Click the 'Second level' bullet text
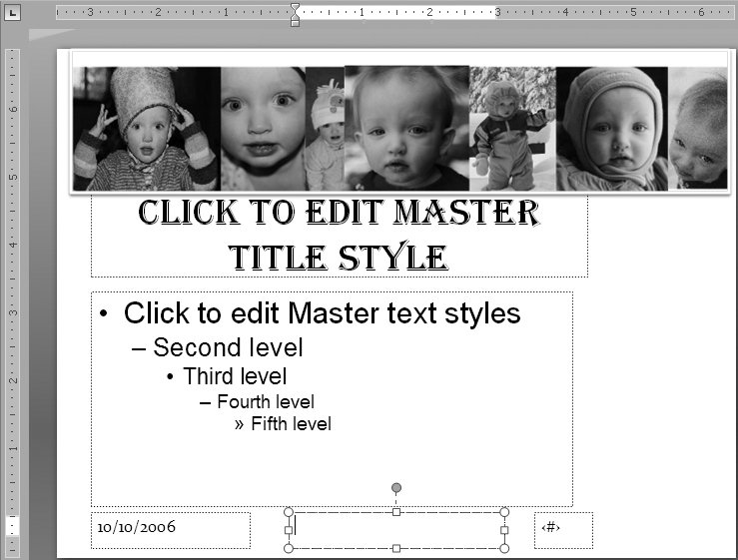The image size is (738, 560). [228, 347]
